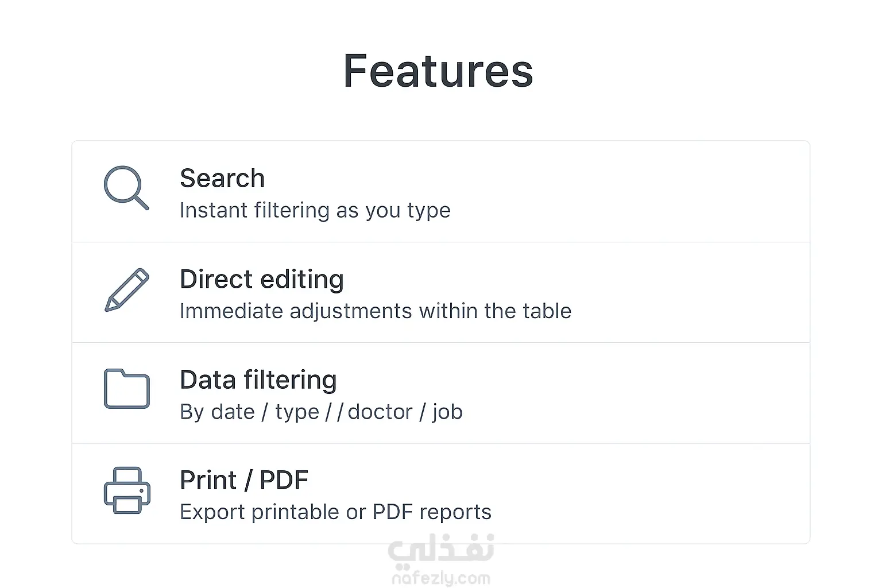Open the Print / PDF heading
Screen dimensions: 882x588
point(244,480)
